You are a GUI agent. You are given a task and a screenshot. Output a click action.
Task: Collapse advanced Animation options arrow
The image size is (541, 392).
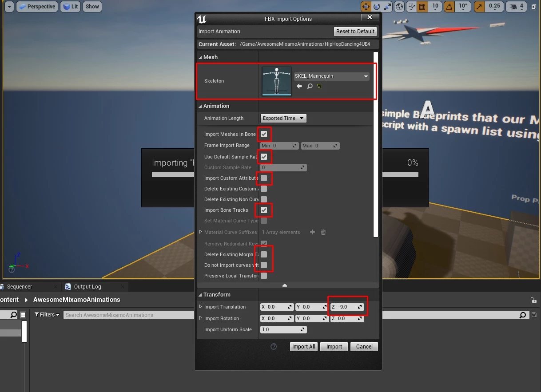tap(285, 285)
